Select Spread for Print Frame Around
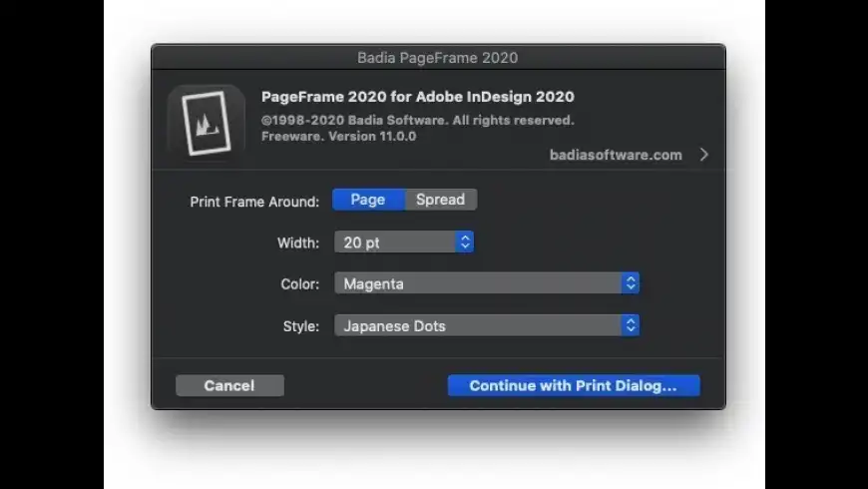This screenshot has height=489, width=868. (x=441, y=200)
